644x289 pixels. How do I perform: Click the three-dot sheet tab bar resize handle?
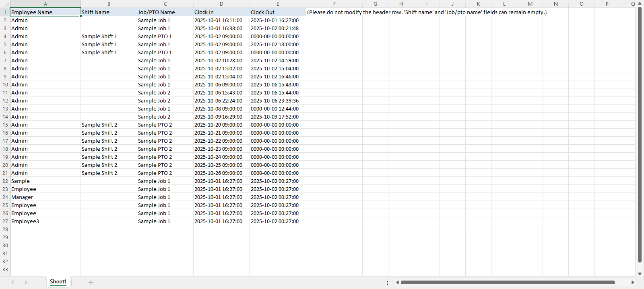[388, 283]
